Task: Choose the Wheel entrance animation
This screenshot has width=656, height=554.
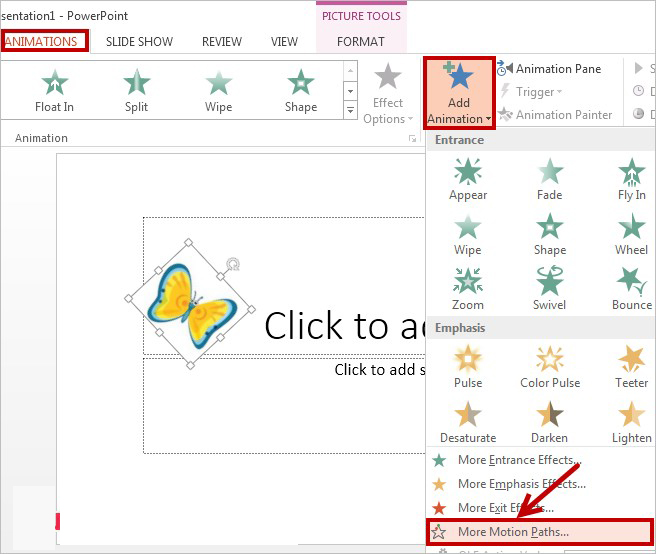Action: click(632, 234)
